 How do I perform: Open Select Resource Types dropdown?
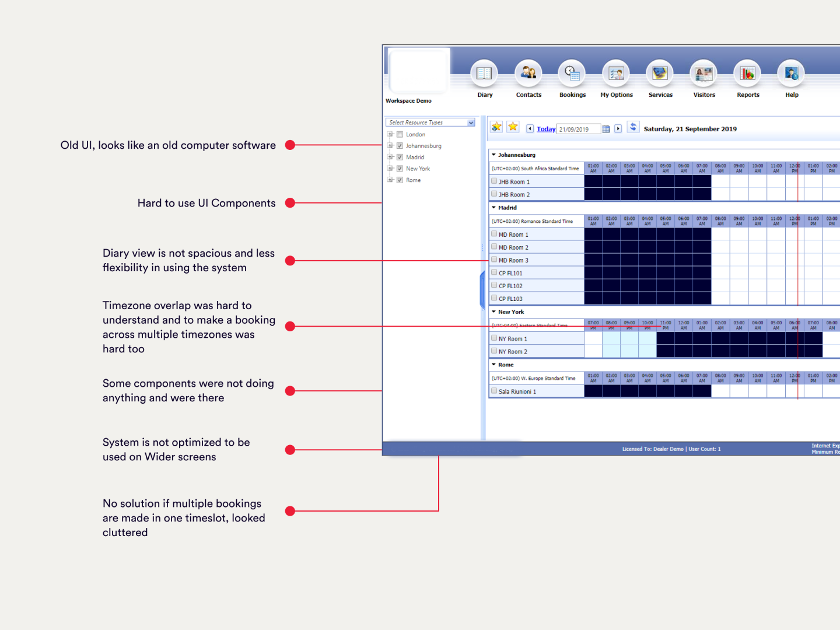430,123
